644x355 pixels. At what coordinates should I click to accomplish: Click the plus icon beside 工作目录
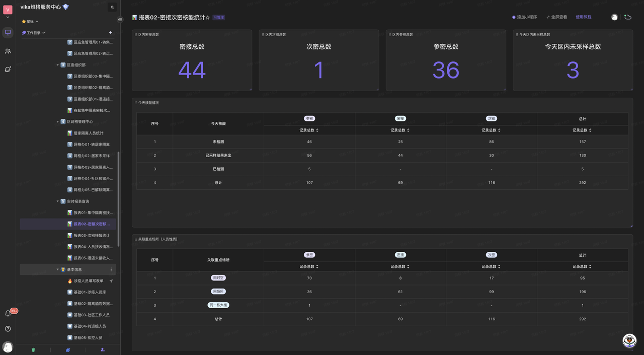111,33
